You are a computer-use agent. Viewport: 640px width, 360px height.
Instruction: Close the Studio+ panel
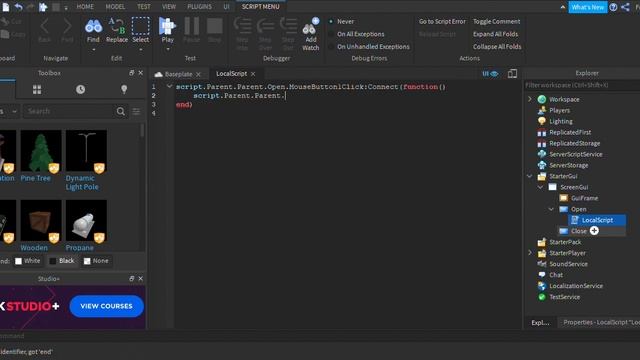140,278
